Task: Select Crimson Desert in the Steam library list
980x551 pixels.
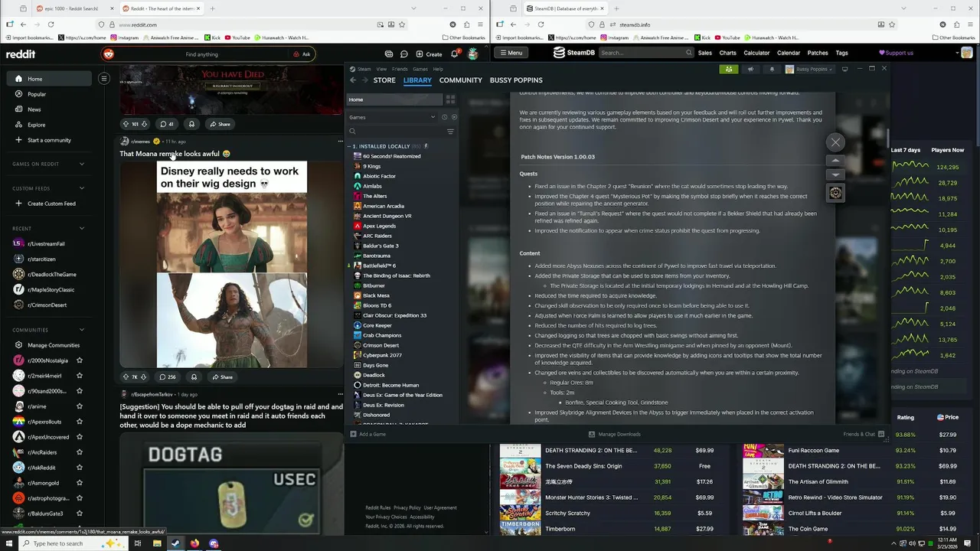Action: [x=381, y=345]
